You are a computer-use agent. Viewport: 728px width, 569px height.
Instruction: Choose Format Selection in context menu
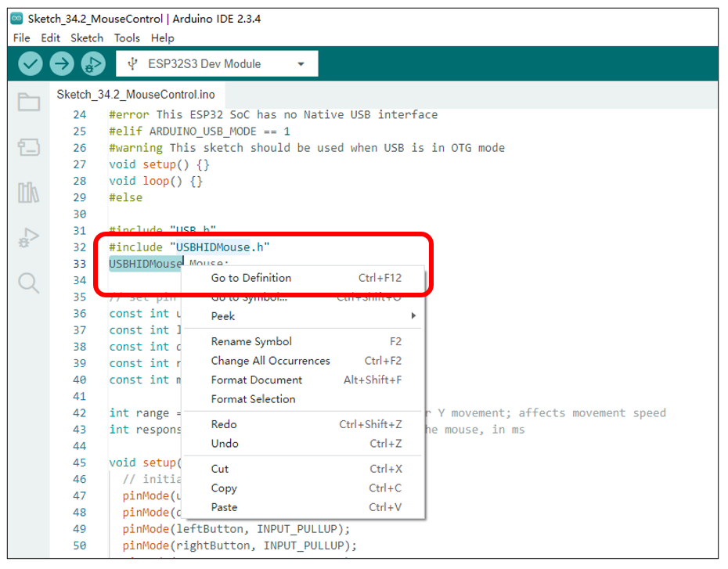[303, 399]
